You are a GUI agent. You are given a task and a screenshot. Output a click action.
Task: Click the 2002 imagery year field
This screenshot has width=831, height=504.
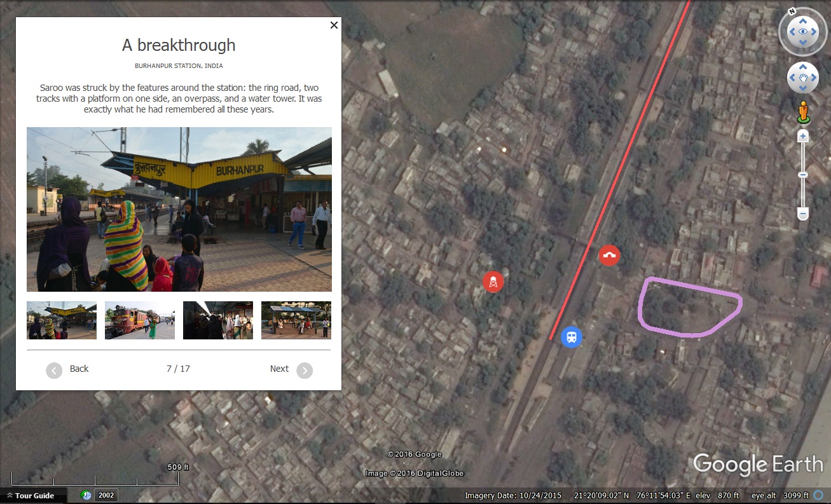click(106, 495)
